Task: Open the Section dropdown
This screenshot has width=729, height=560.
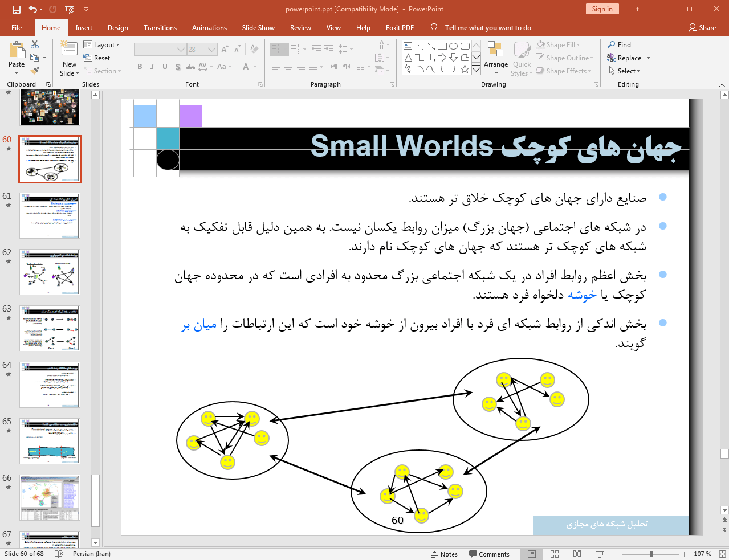Action: (103, 71)
